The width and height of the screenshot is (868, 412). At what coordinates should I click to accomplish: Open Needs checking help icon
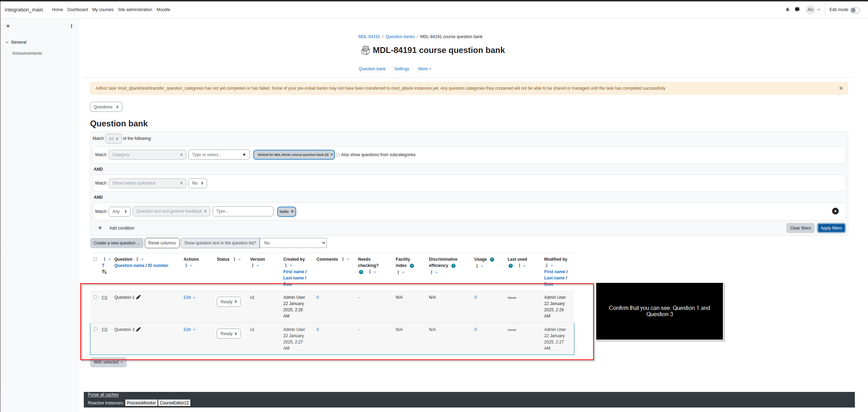(361, 272)
